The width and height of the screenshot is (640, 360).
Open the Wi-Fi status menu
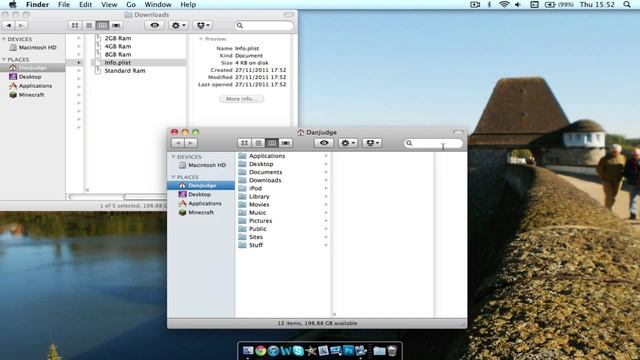tap(504, 4)
